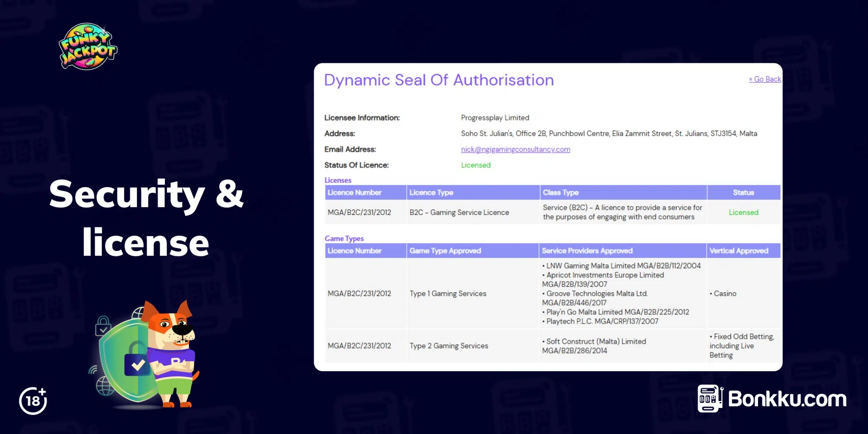Screen dimensions: 868x434
Task: Click the Funky Jackpot logo
Action: pos(88,46)
